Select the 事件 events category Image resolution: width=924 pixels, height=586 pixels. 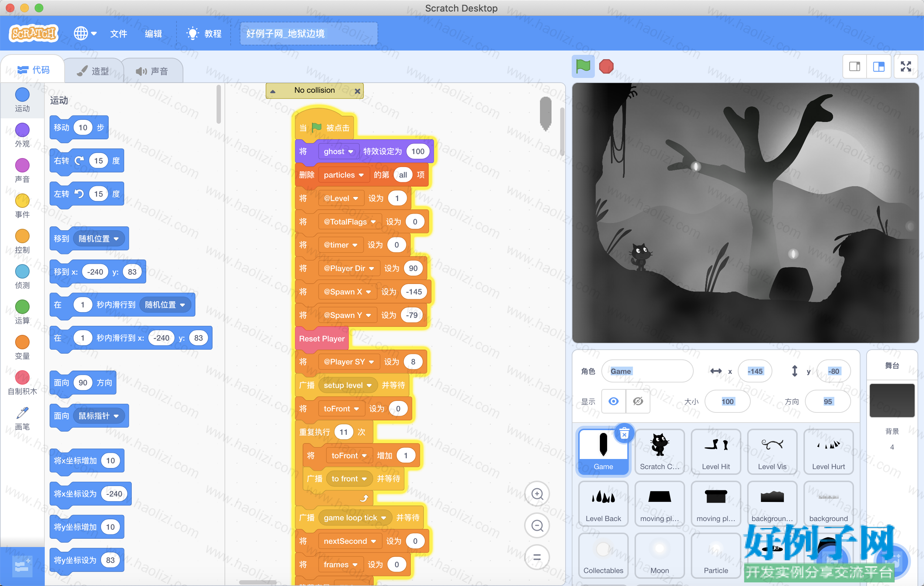[22, 206]
